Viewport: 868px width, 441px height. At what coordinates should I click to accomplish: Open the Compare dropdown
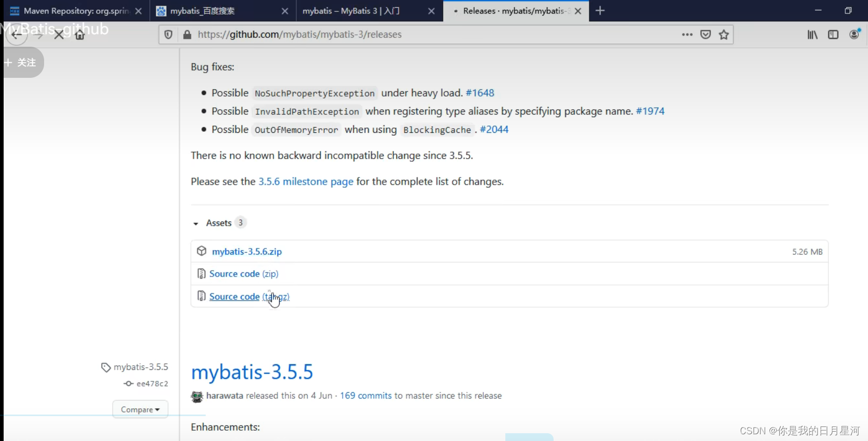pos(140,409)
